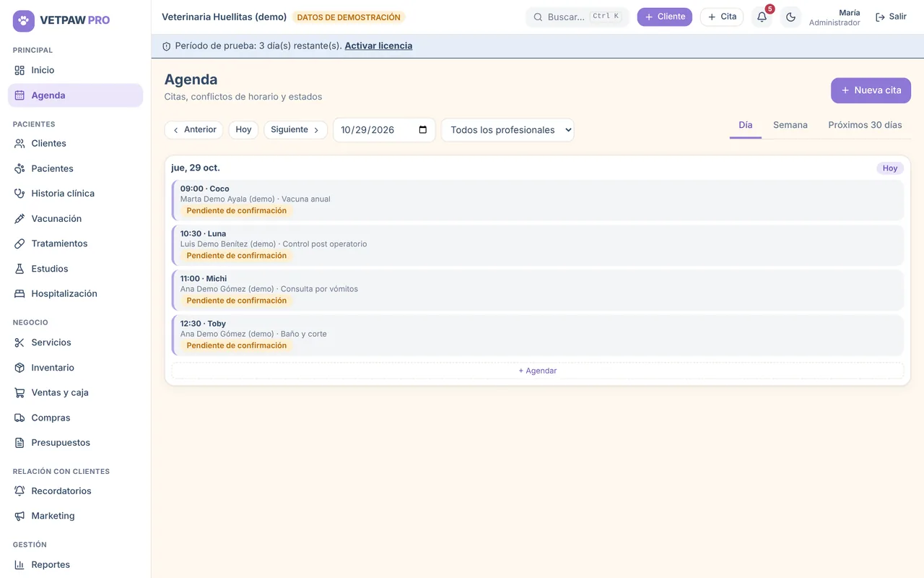This screenshot has width=924, height=578.
Task: Click the Marketing megaphone icon
Action: tap(19, 516)
